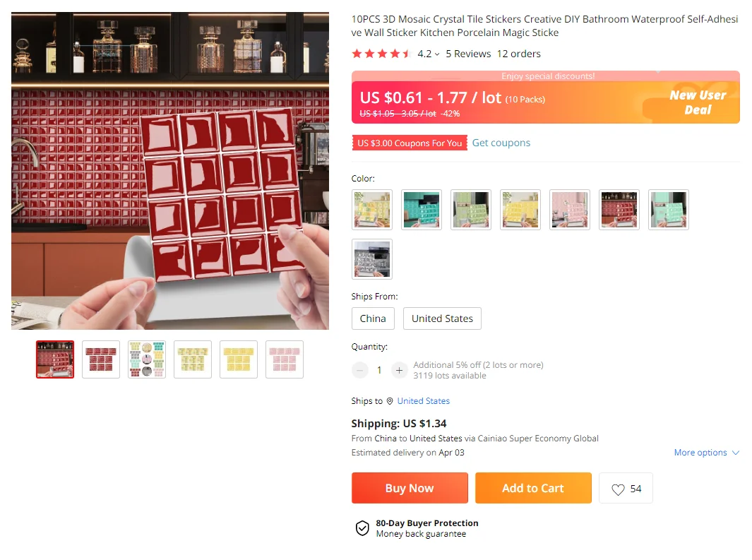Select United States as ships-from location
This screenshot has width=752, height=560.
442,318
